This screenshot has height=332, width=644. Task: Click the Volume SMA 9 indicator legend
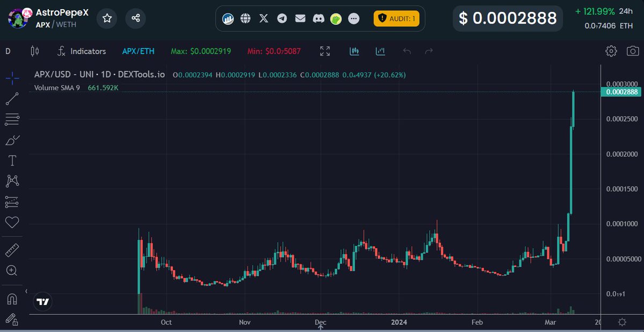click(x=57, y=87)
